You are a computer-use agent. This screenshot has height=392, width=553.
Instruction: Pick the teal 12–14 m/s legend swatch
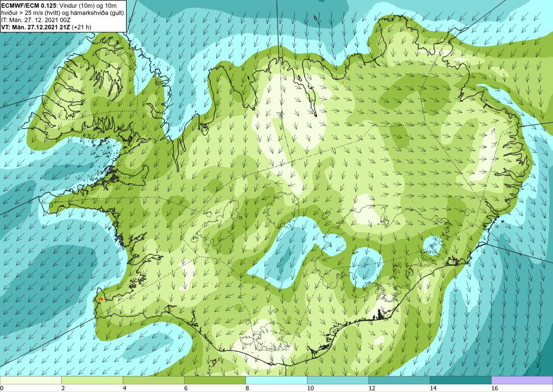coord(399,380)
